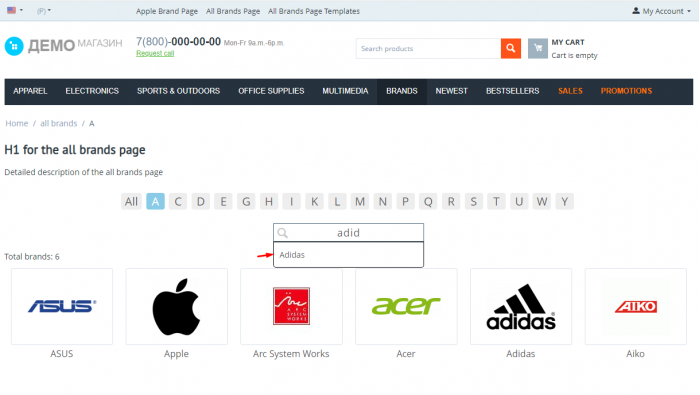Screen dimensions: 700x395
Task: Filter brands by letter S
Action: 473,201
